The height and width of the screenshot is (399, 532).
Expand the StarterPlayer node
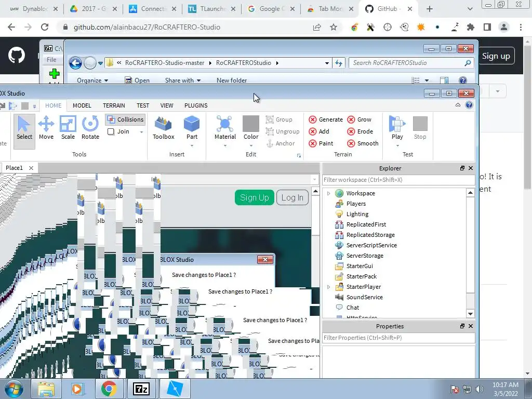pyautogui.click(x=328, y=287)
